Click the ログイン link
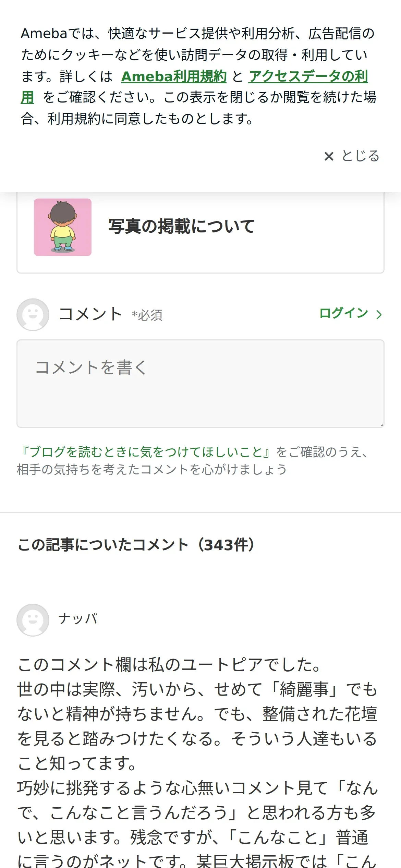The image size is (401, 868). point(343,313)
